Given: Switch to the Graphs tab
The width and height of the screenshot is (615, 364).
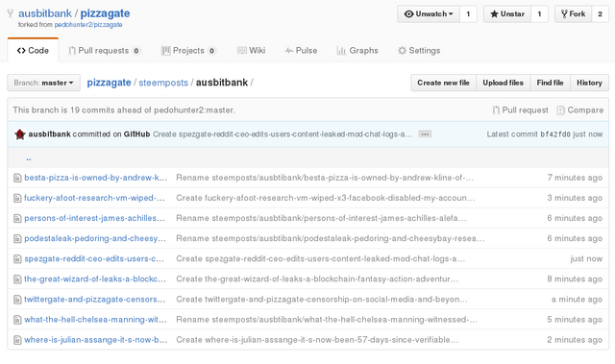Looking at the screenshot, I should coord(357,51).
